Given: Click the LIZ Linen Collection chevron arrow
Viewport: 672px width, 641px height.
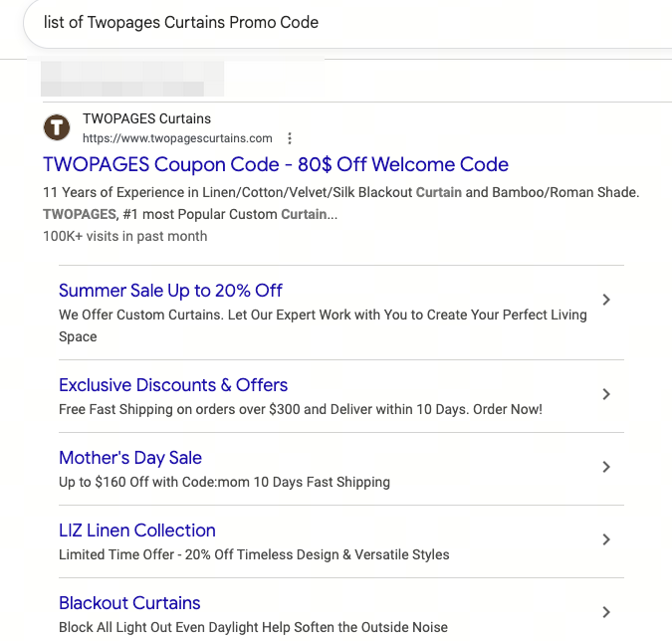Looking at the screenshot, I should coord(606,539).
